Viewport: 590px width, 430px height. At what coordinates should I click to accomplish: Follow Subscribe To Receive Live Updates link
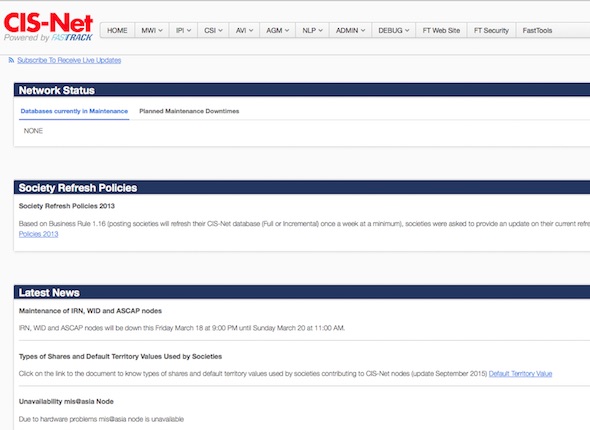click(69, 60)
